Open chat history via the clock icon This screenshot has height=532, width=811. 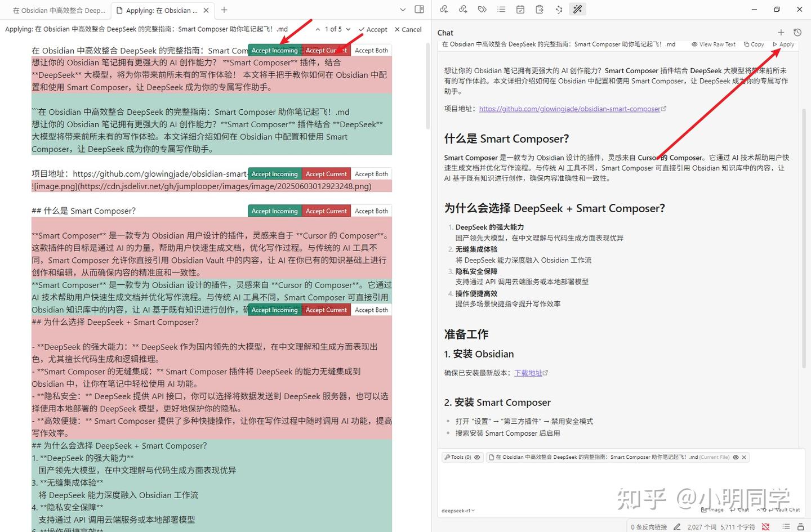(798, 32)
